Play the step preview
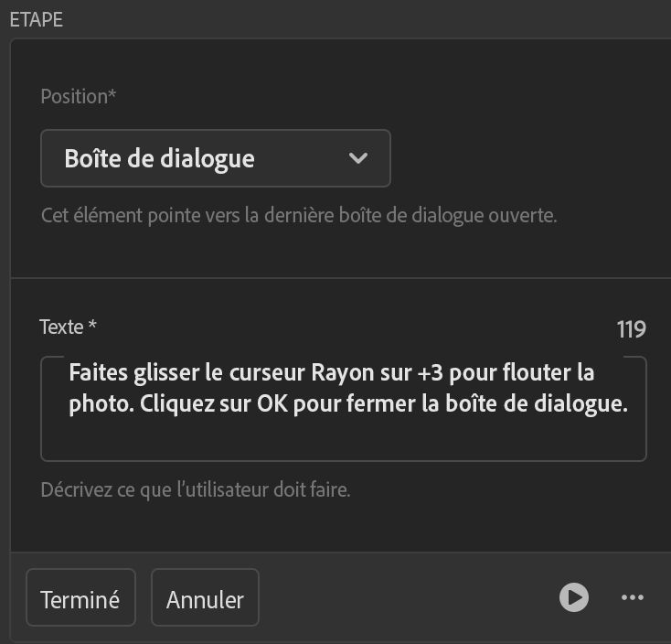671x644 pixels. pos(574,598)
